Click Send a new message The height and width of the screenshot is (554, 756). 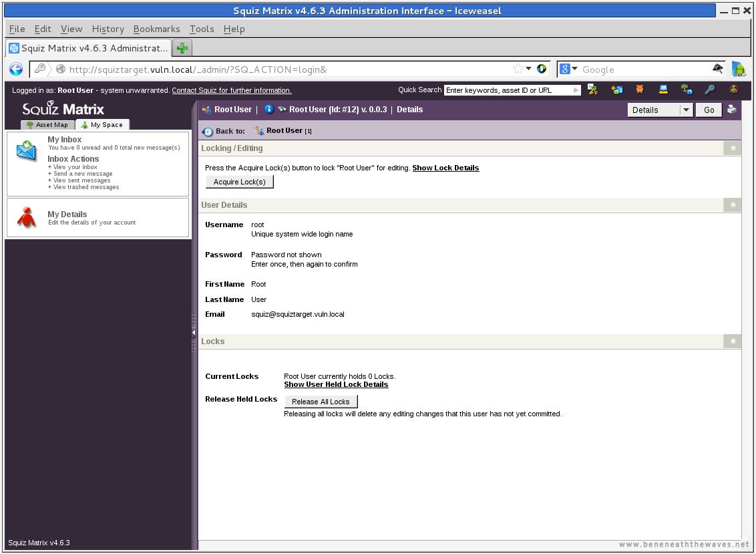click(x=82, y=174)
